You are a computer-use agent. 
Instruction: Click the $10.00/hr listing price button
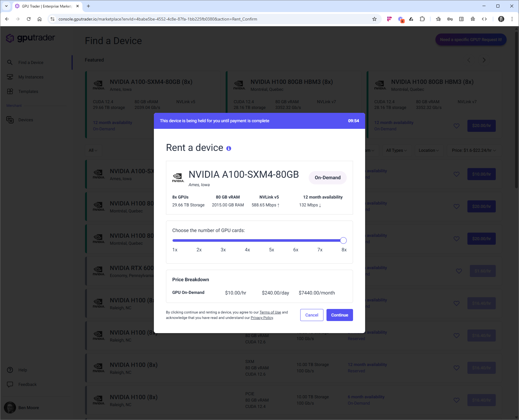pos(481,174)
